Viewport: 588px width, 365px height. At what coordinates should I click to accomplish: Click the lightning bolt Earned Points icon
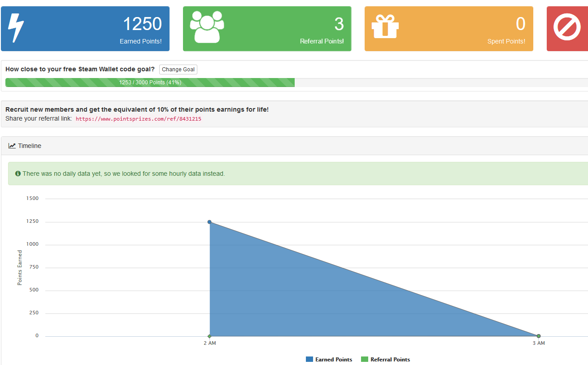16,28
